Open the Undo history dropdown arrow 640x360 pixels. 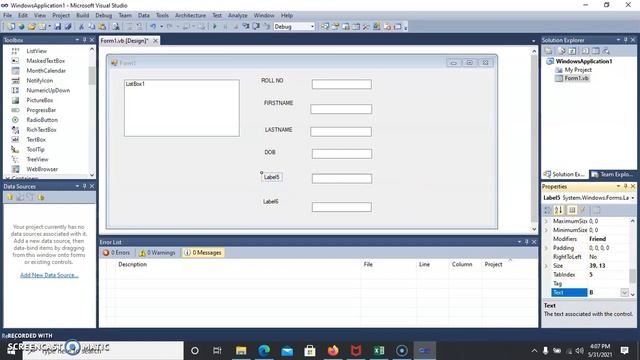161,27
